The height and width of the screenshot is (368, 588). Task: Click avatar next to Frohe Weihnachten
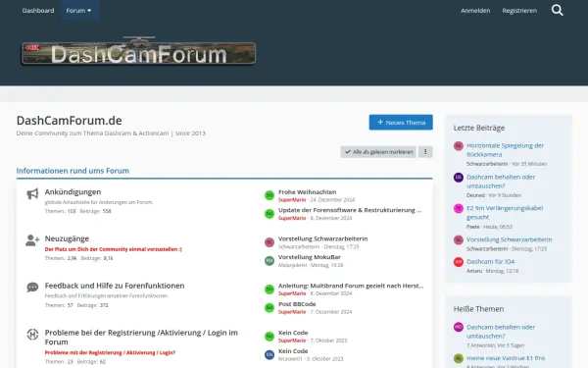269,195
